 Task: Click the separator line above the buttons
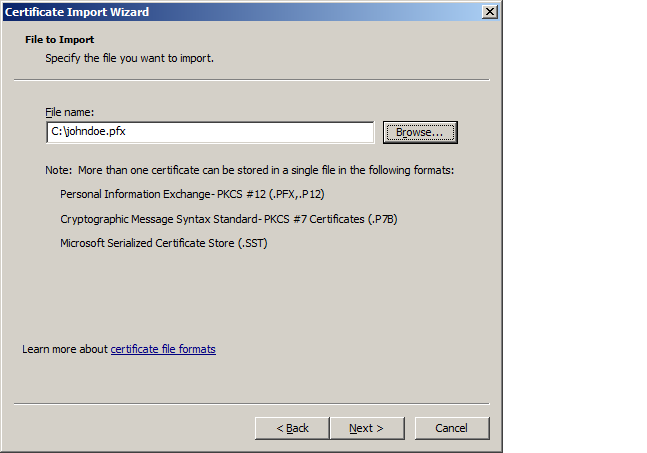click(x=250, y=404)
